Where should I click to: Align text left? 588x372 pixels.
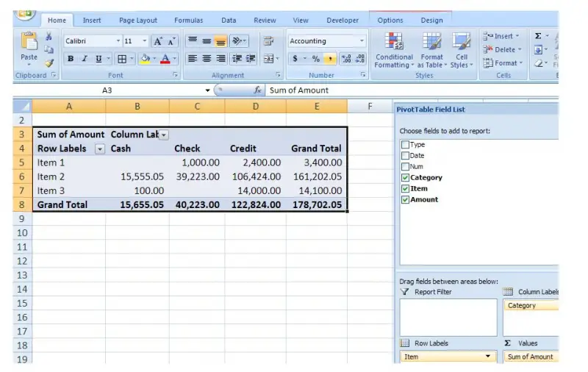pos(193,59)
